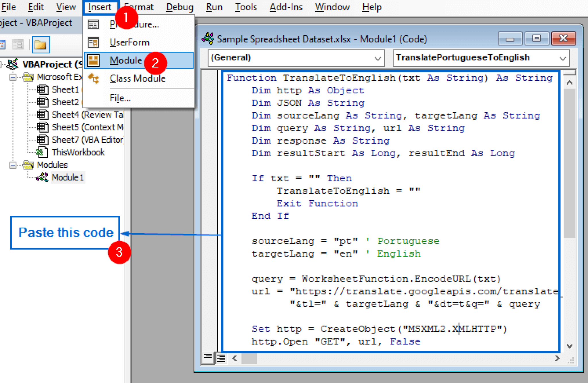Viewport: 588px width, 383px height.
Task: Click the Class Module icon
Action: (93, 78)
